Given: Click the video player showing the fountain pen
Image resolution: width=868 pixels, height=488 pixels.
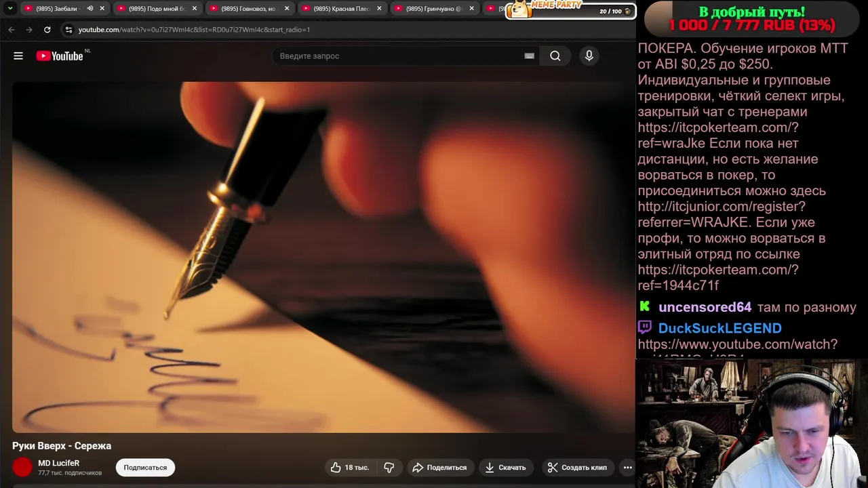Looking at the screenshot, I should [323, 257].
